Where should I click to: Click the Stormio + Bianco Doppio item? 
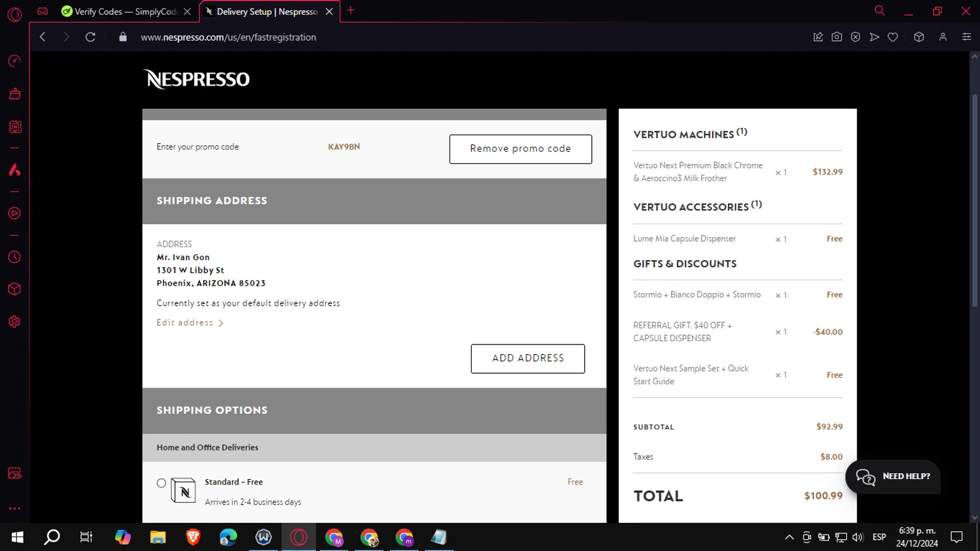(696, 295)
